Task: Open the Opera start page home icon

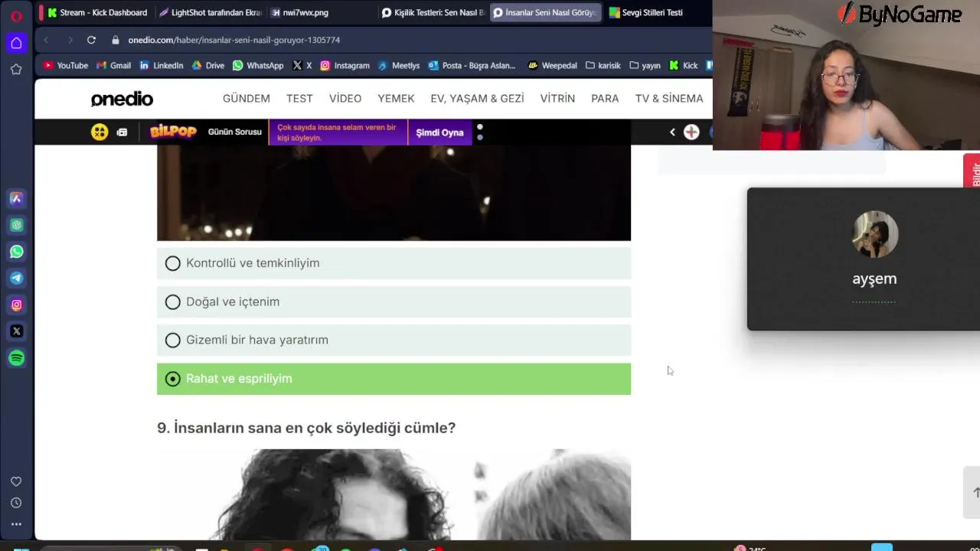Action: (16, 43)
